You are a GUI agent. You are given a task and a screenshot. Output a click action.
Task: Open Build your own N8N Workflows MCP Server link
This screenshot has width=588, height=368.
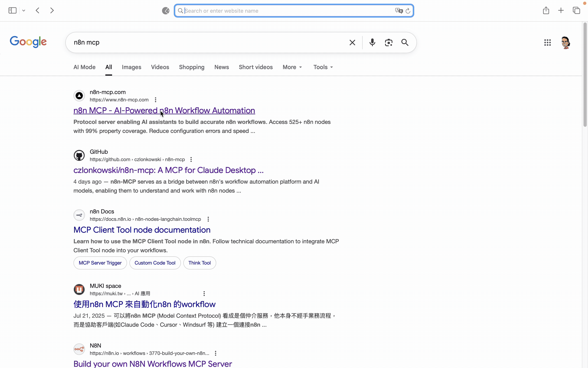pos(153,364)
